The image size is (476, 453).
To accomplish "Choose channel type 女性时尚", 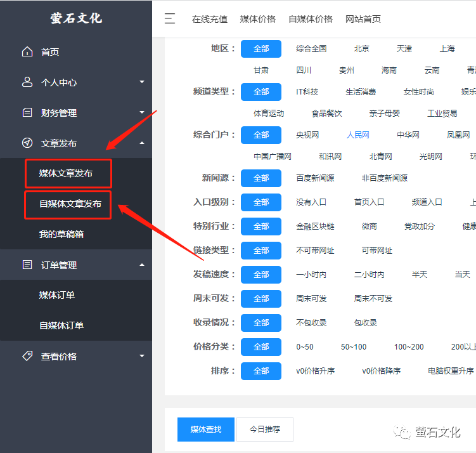I will [418, 92].
